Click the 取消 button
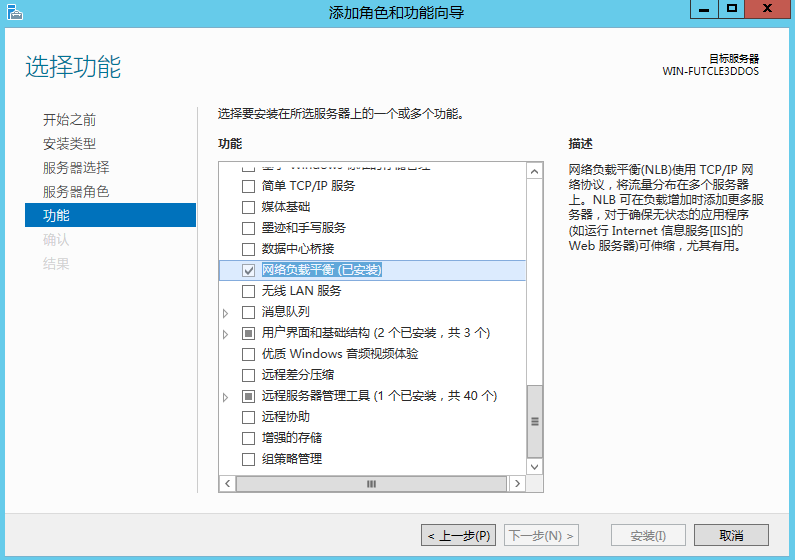795x560 pixels. pos(731,535)
